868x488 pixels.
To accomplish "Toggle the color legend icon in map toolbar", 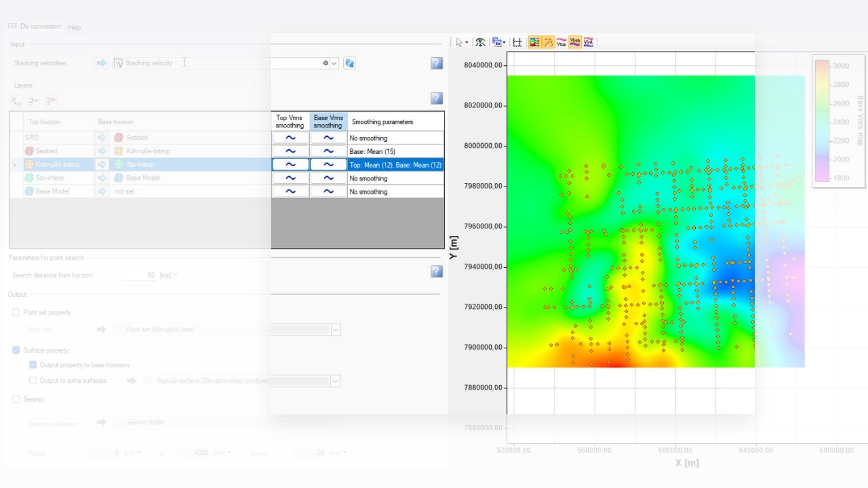I will pos(534,42).
